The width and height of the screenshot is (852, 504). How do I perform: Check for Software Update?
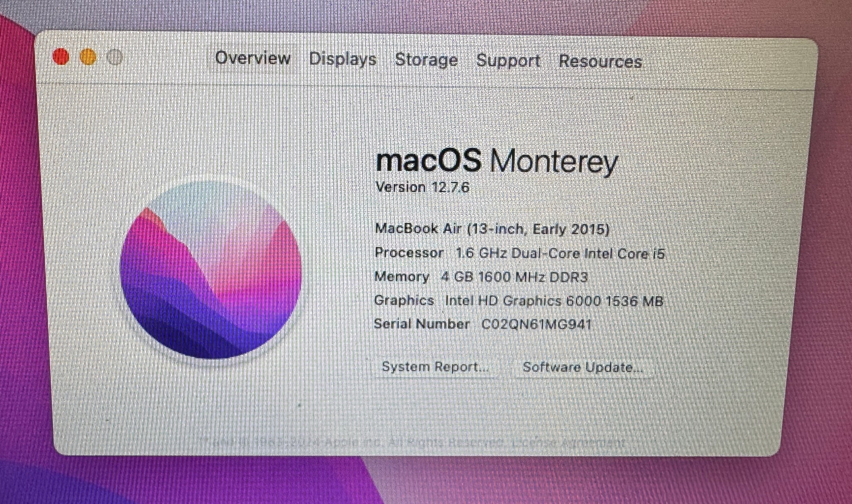583,368
